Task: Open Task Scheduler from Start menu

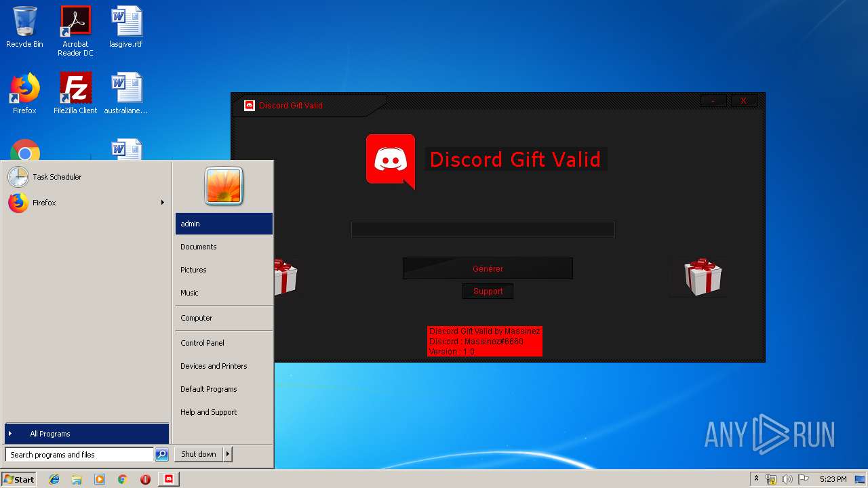Action: tap(86, 177)
